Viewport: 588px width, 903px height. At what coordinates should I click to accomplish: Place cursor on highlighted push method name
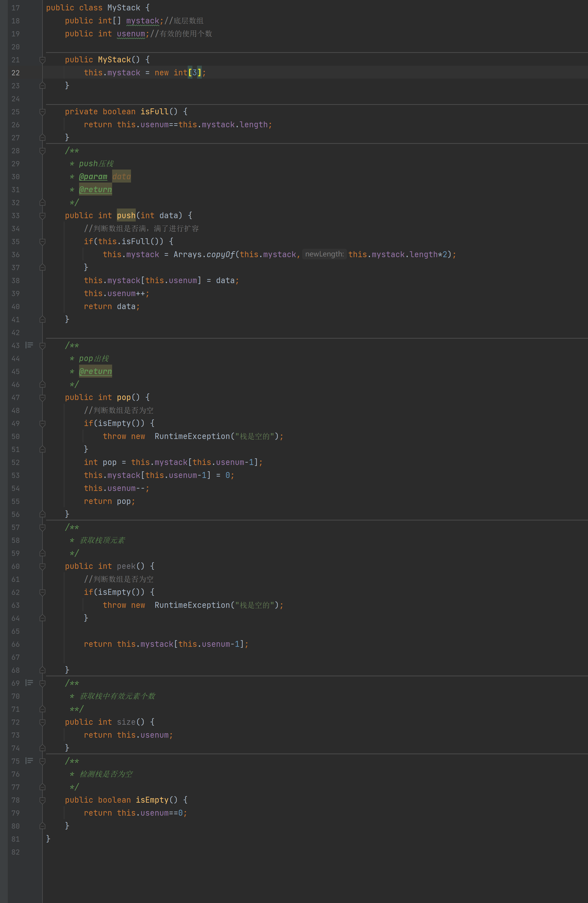coord(126,216)
